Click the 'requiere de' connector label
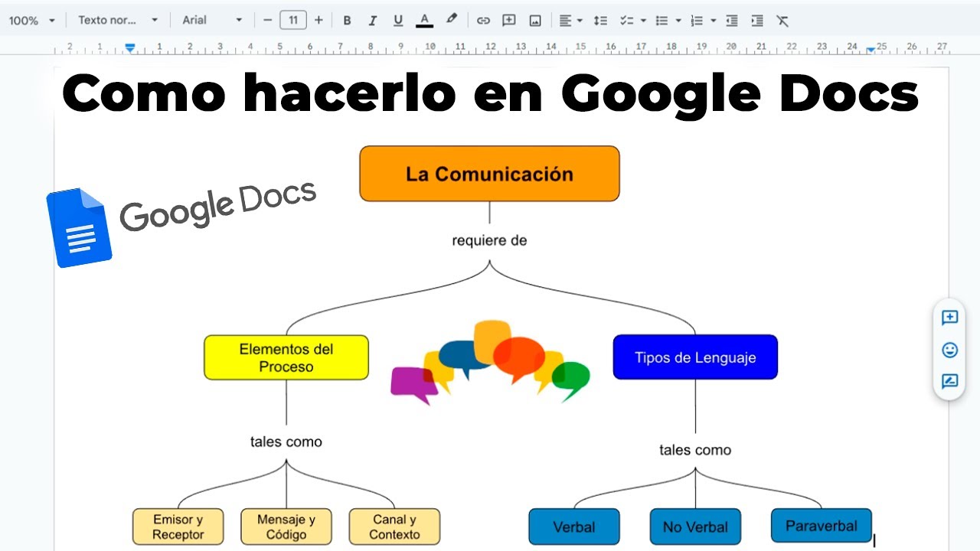The image size is (980, 551). point(489,240)
